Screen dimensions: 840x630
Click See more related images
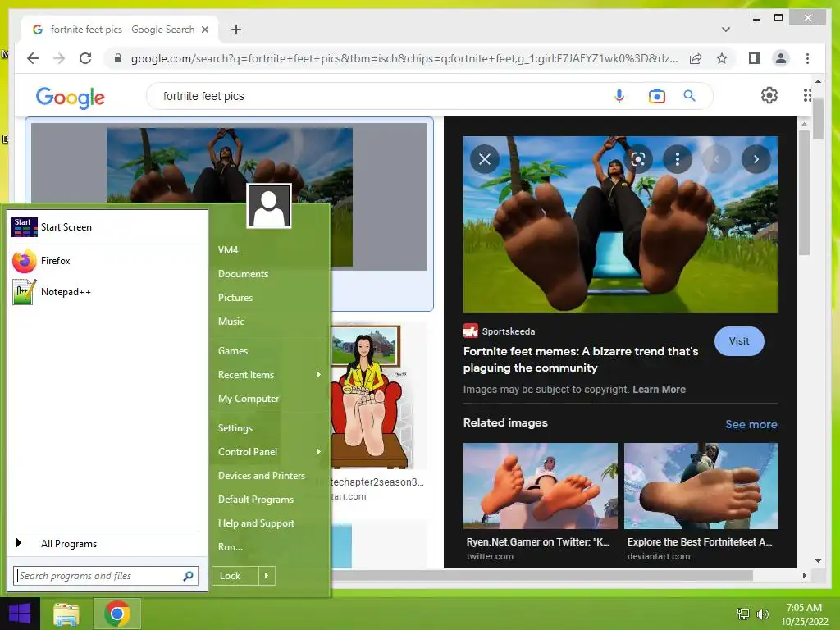pyautogui.click(x=751, y=424)
